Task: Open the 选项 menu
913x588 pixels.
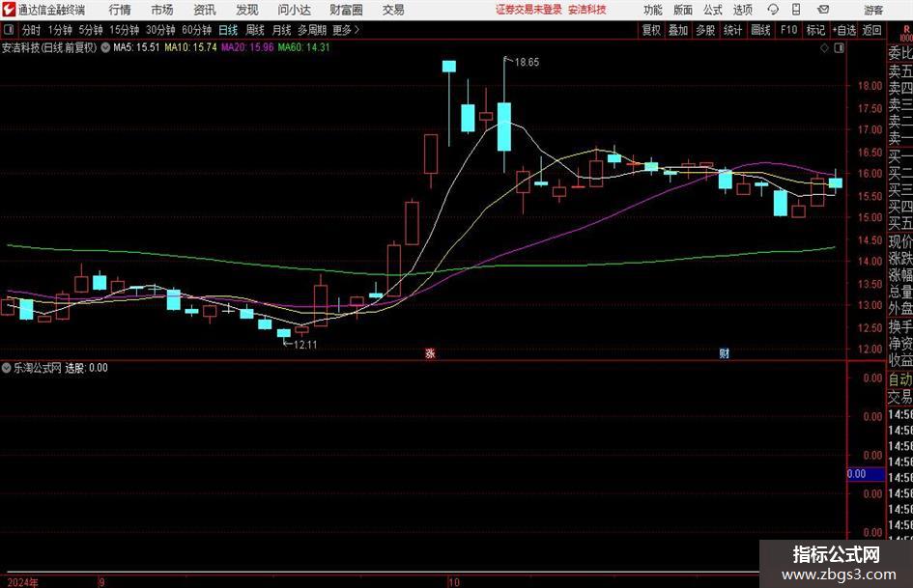Action: click(742, 10)
